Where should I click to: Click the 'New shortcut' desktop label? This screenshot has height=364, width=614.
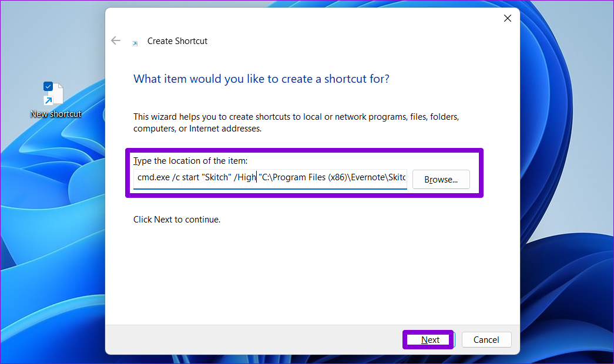click(56, 114)
